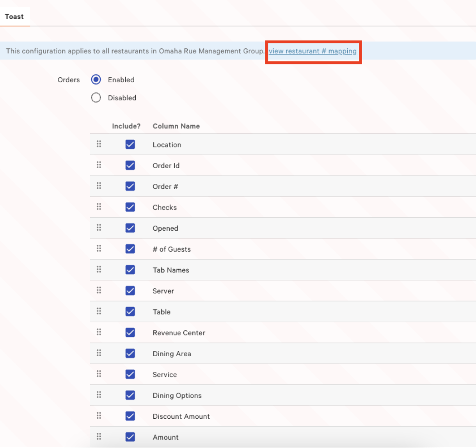Uncheck the Table column checkbox
Image resolution: width=476 pixels, height=448 pixels.
pos(130,311)
